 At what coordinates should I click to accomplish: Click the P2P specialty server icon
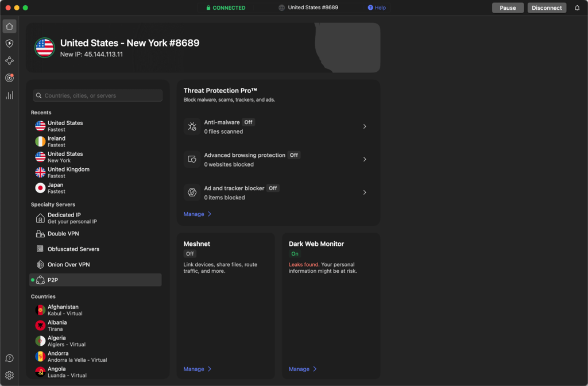40,280
